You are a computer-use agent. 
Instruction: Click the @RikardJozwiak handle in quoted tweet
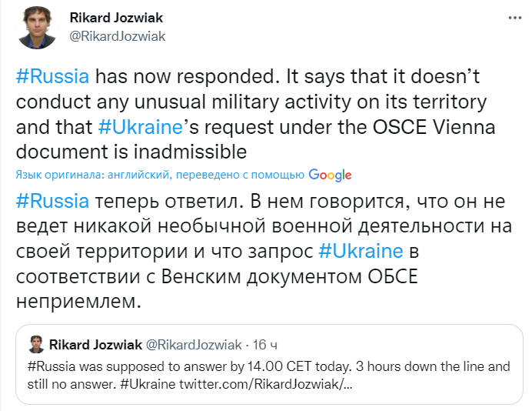coord(194,345)
